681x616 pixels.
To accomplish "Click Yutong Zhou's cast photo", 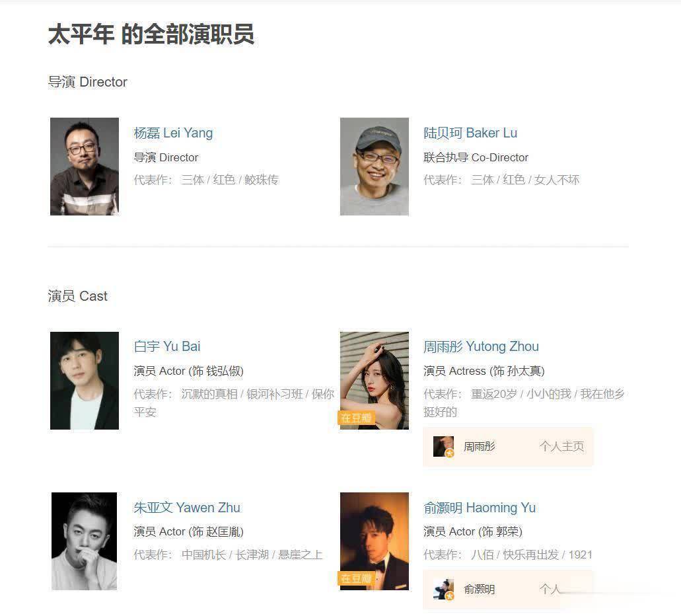I will pyautogui.click(x=375, y=381).
